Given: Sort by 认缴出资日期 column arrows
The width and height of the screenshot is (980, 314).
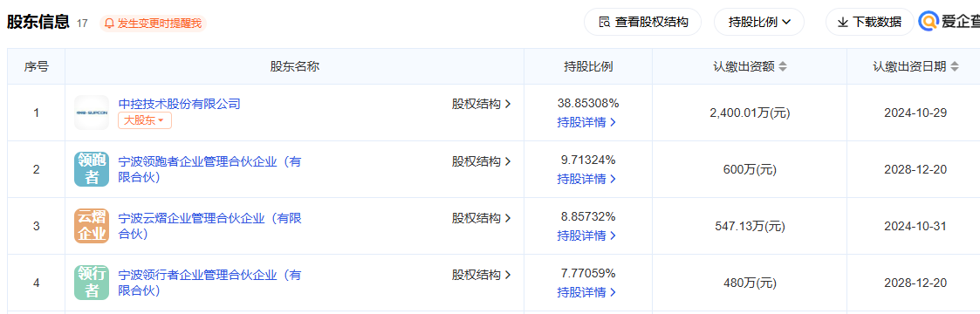Looking at the screenshot, I should [x=954, y=67].
